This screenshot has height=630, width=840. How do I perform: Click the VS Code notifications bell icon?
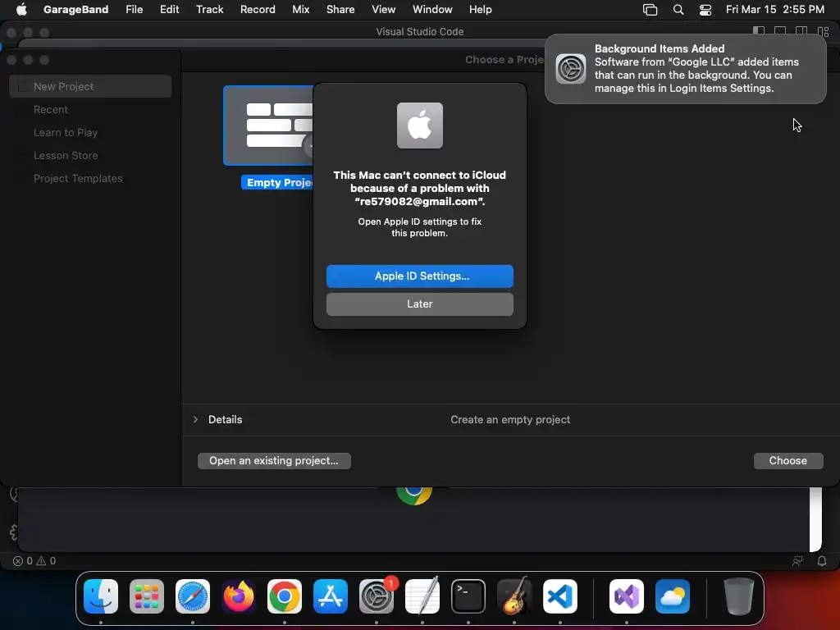822,561
